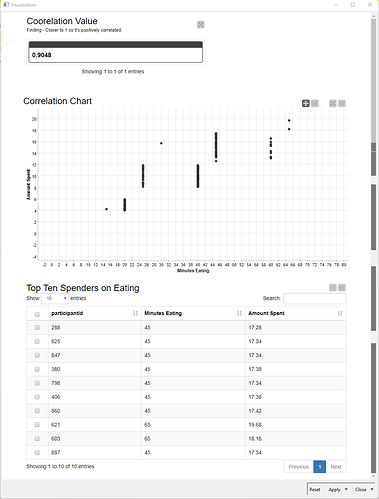
Task: Sort table by the participantid column arrows
Action: (x=135, y=313)
